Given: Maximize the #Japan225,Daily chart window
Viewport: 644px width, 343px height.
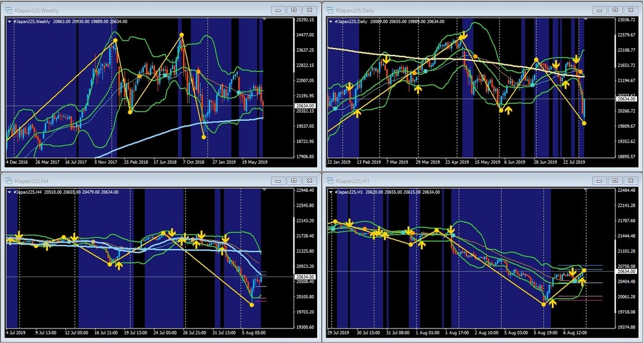Looking at the screenshot, I should (615, 10).
